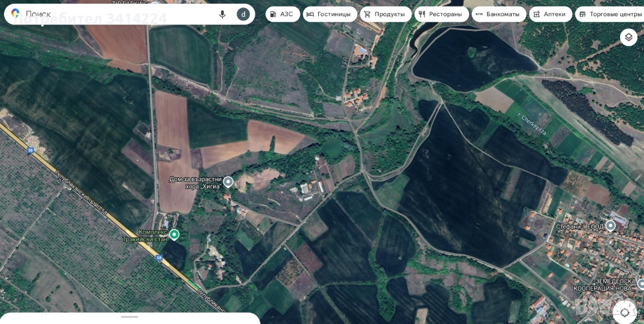Show Гостиницы hotels on the map

(330, 14)
